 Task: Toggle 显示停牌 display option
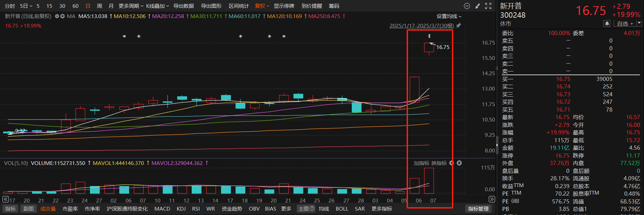284,6
